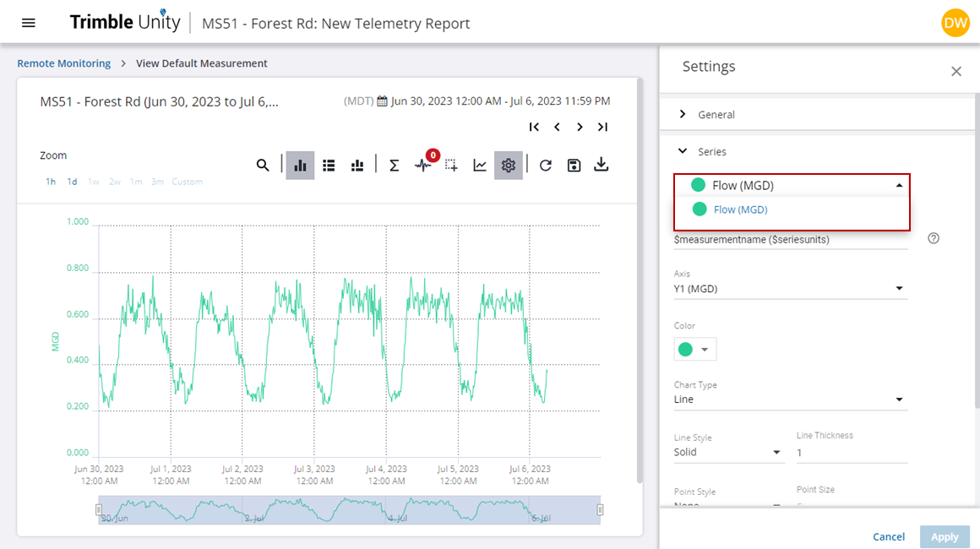Click the magnifier search icon in chart toolbar
980x549 pixels.
click(x=263, y=166)
